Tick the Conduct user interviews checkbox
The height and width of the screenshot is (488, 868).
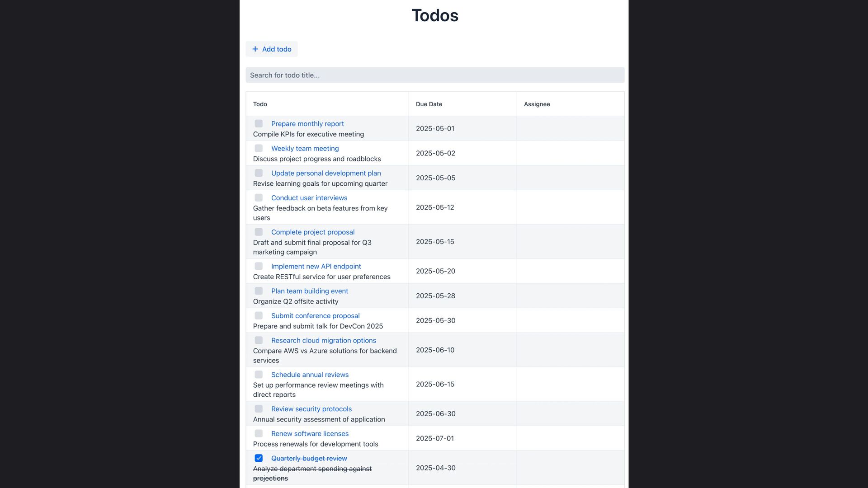(x=259, y=197)
